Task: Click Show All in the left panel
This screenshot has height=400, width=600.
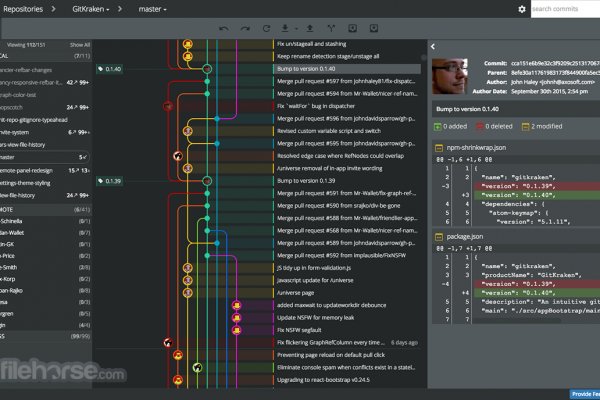Action: (79, 45)
